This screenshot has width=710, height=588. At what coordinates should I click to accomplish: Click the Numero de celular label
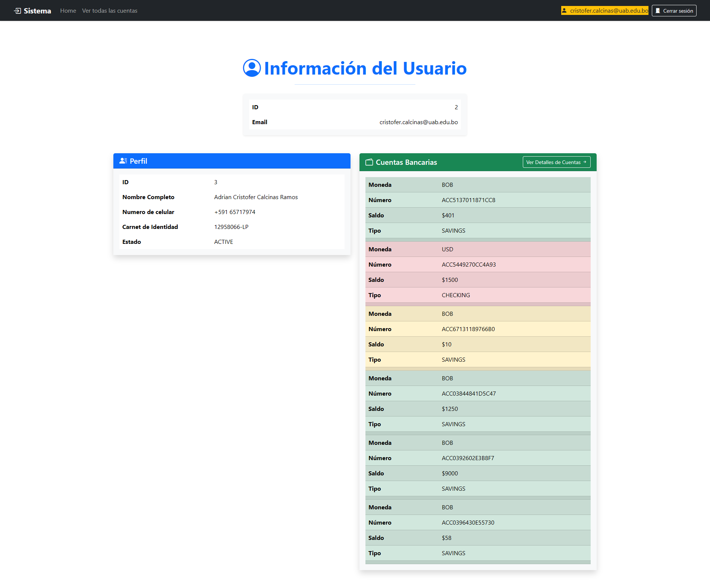tap(148, 212)
